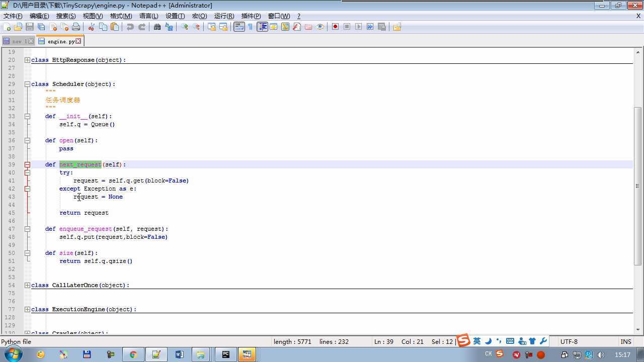The image size is (644, 362).
Task: Open Find with the binoculars icon
Action: click(157, 27)
